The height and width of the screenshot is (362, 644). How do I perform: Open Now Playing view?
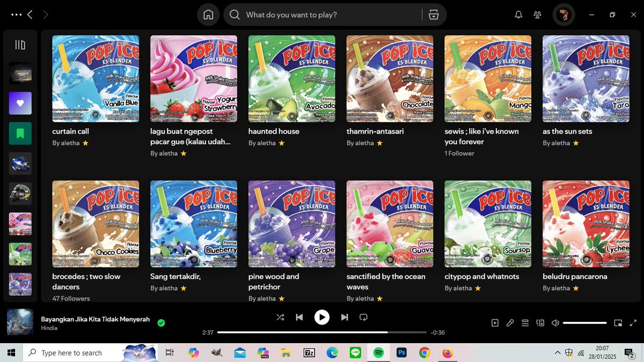coord(495,323)
